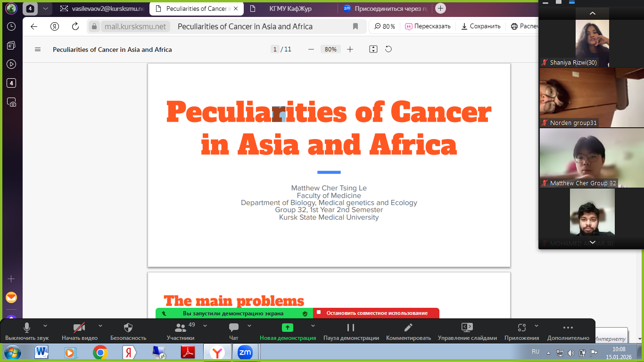Stop sharing with Остановить совместное использование
The image size is (644, 362).
[376, 313]
